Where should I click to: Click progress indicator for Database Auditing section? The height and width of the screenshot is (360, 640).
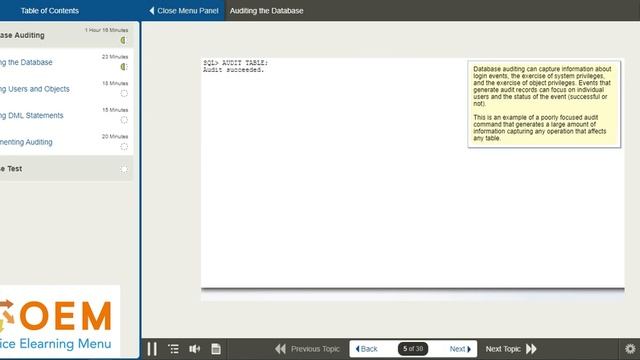point(124,40)
